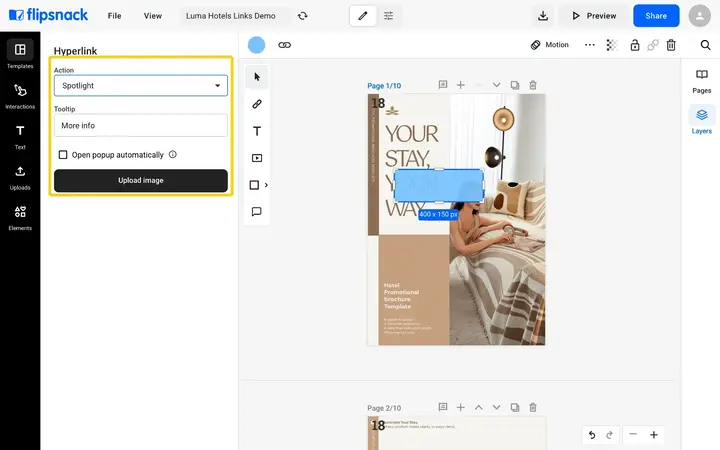Select the video embed tool
This screenshot has height=450, width=720.
257,158
